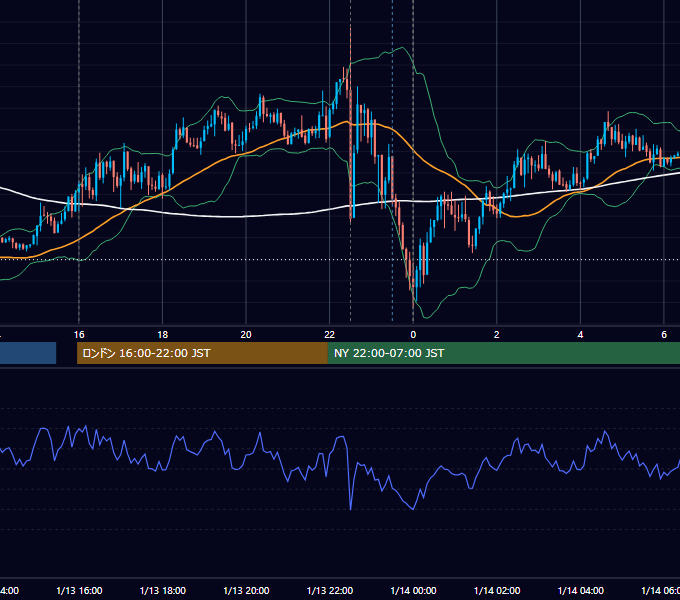
Task: Click the hour label 0 on price chart axis
Action: coord(413,334)
